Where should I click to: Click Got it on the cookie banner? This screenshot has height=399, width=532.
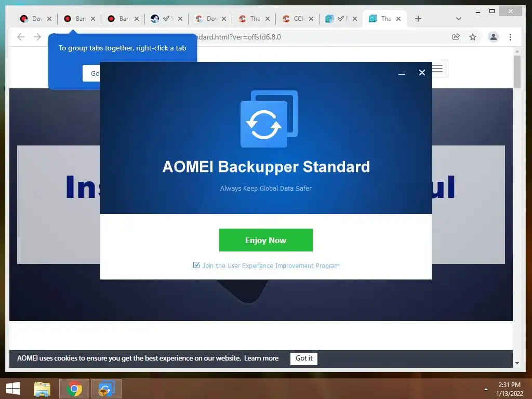pyautogui.click(x=303, y=358)
